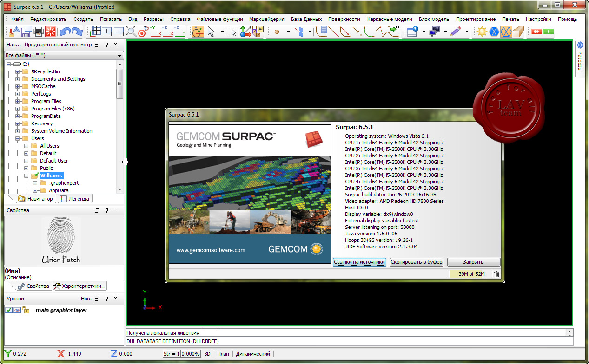Click the Нов. button in Уровни panel
This screenshot has width=589, height=364.
(86, 299)
